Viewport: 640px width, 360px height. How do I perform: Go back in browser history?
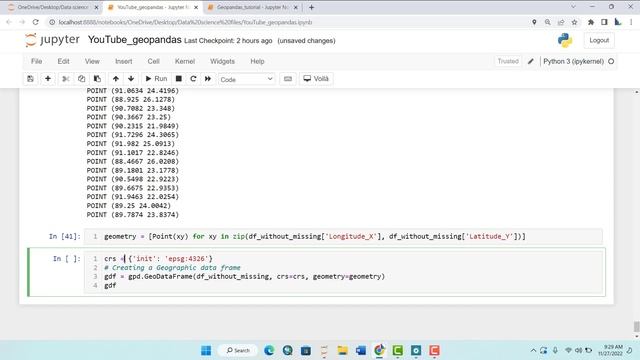pos(9,22)
